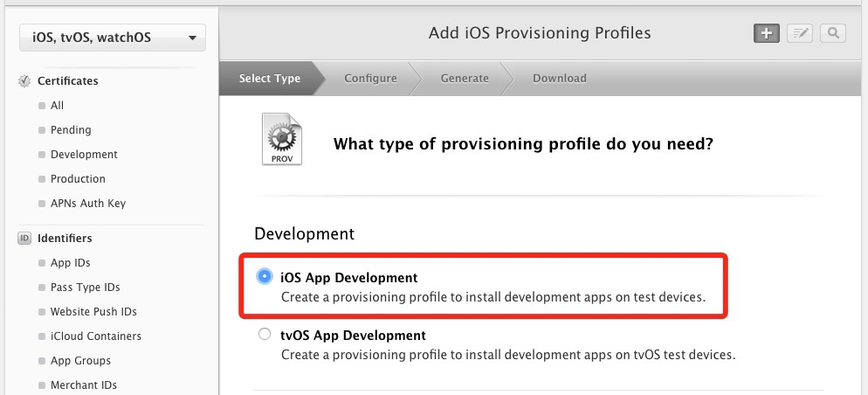Go to the Generate step
Screen dimensions: 868x395
click(x=465, y=79)
